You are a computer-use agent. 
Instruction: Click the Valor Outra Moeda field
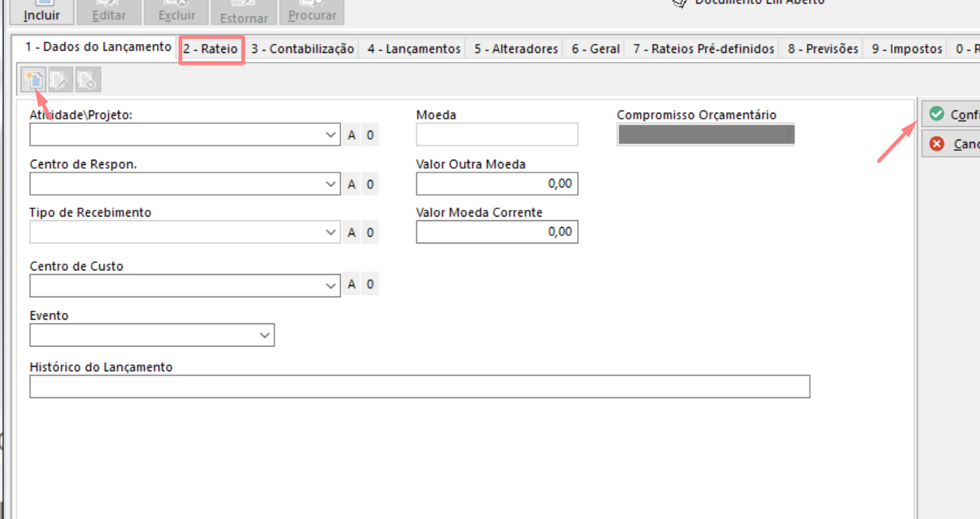click(x=497, y=184)
